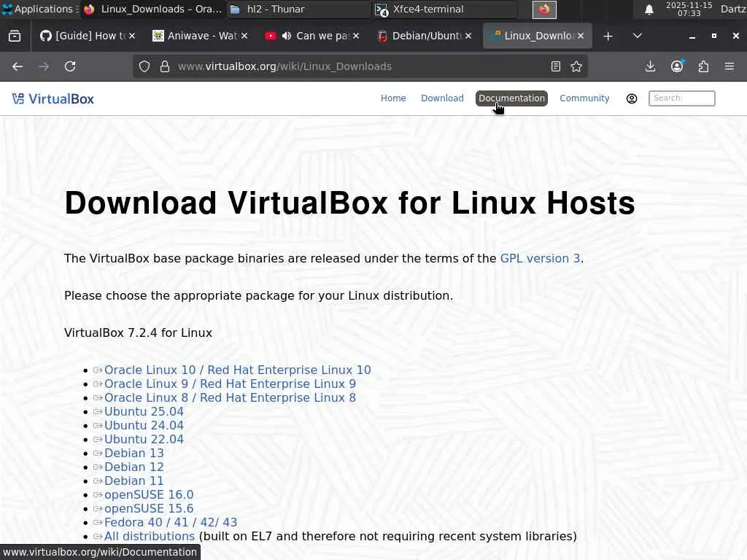
Task: Open the Firefox account icon
Action: pos(677,66)
